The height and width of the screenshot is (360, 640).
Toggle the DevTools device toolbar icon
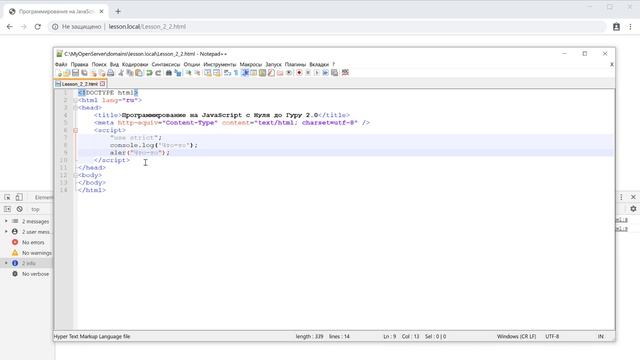click(19, 197)
